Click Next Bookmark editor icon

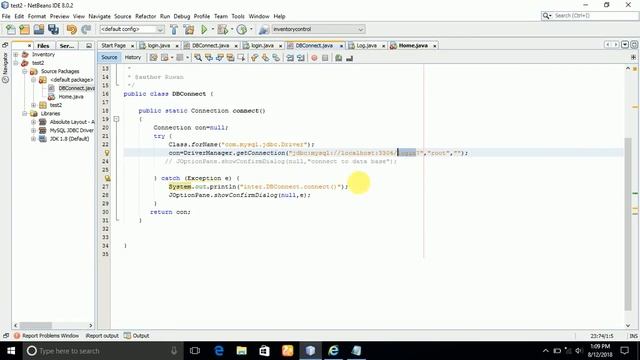pos(265,58)
